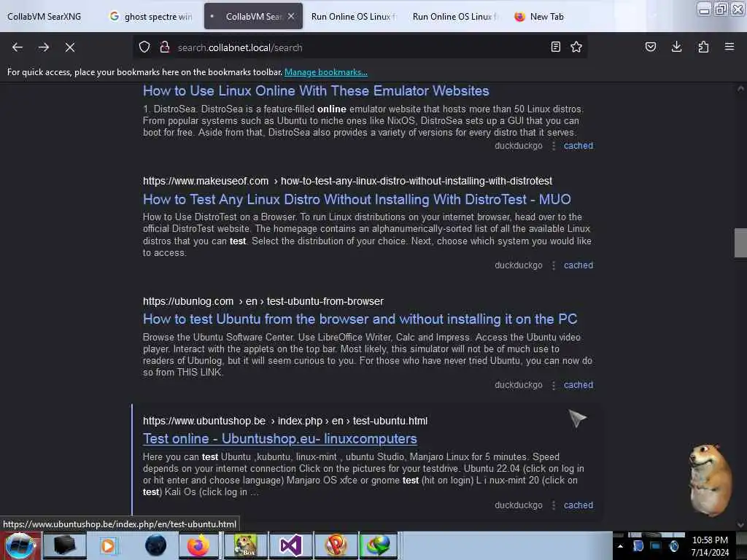The width and height of the screenshot is (747, 560).
Task: Open cached copy of the makeuseof result
Action: pyautogui.click(x=578, y=265)
